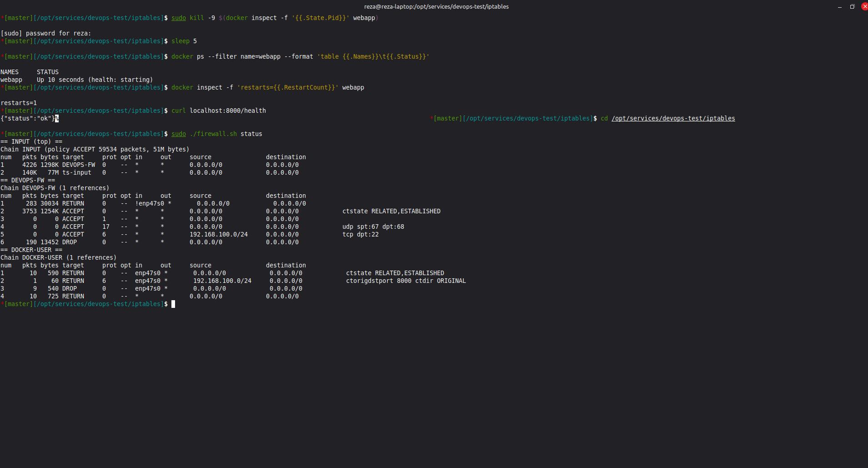Click the 3753 packets ACCEPT row
The image size is (868, 468).
pos(221,211)
